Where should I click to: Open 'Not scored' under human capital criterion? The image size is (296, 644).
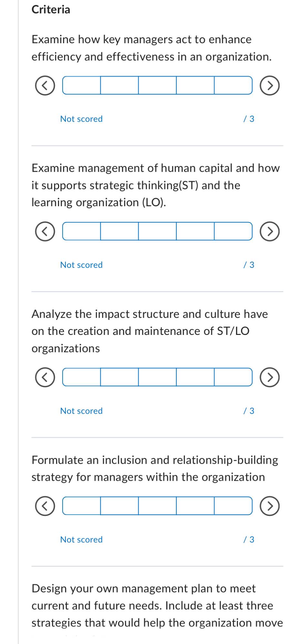tap(81, 265)
